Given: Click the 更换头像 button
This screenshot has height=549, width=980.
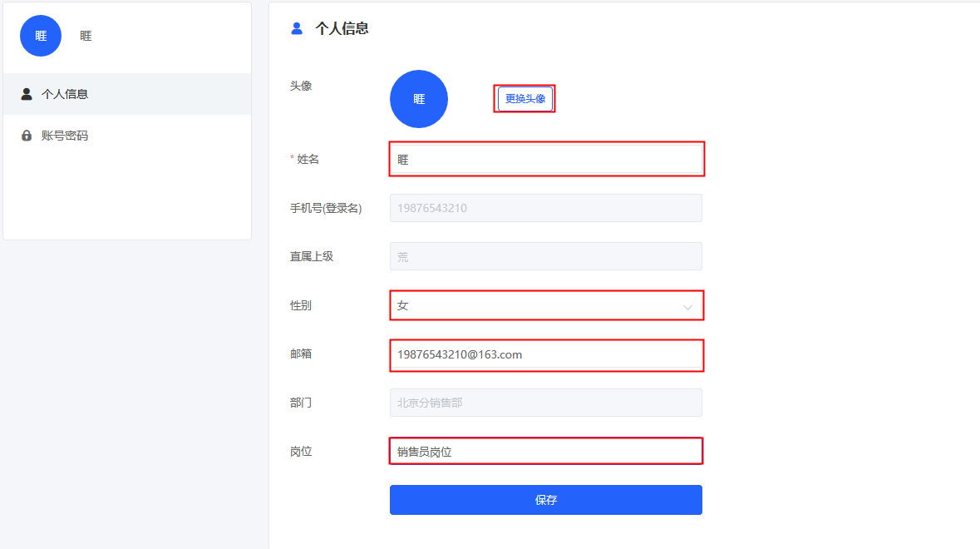Looking at the screenshot, I should tap(525, 99).
